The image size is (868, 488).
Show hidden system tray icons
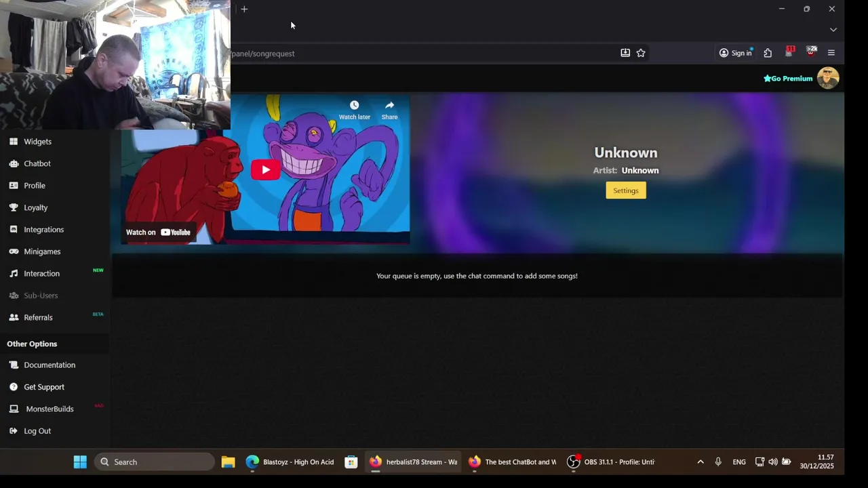(701, 462)
